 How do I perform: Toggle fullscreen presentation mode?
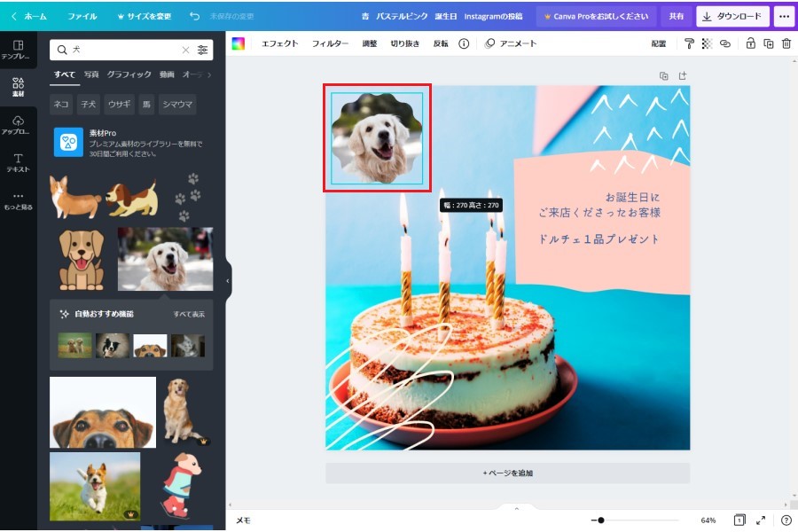coord(761,520)
